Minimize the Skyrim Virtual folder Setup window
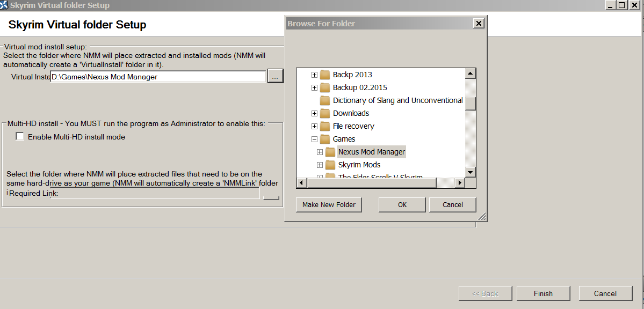This screenshot has height=309, width=644. 610,5
